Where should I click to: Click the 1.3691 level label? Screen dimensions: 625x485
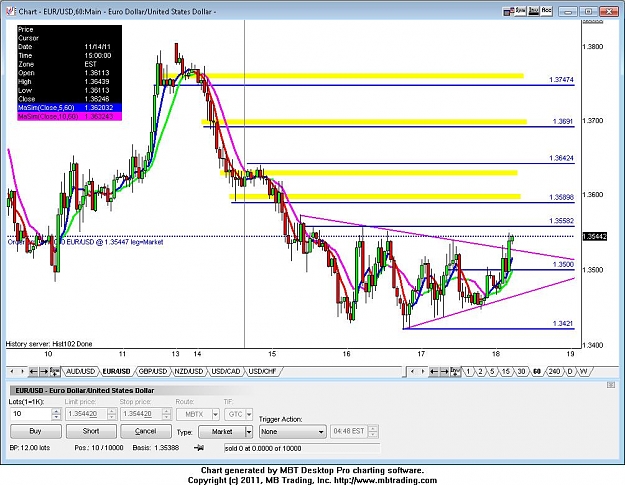coord(563,121)
